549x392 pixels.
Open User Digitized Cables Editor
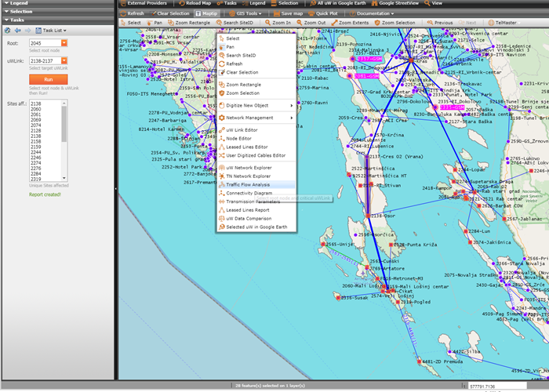pyautogui.click(x=256, y=155)
